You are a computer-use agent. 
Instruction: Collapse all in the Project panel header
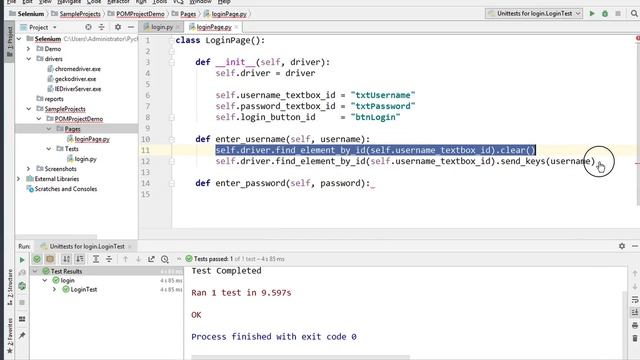[x=102, y=27]
